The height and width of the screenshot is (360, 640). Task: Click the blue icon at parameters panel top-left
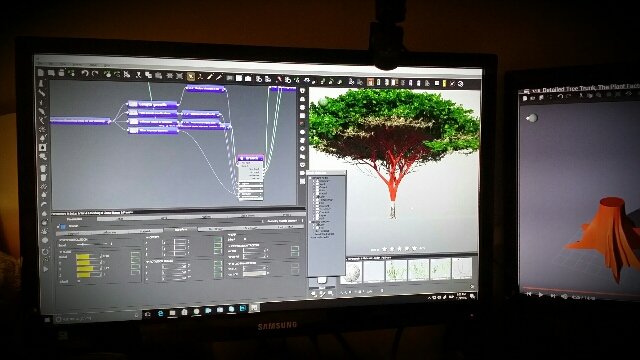[x=63, y=226]
